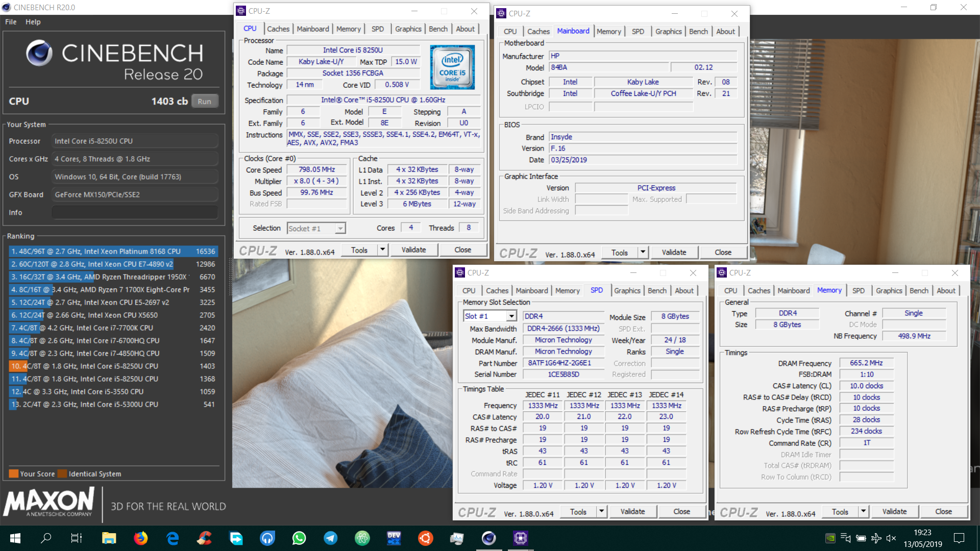Click the Cinebench Info input field
Viewport: 980px width, 551px height.
135,213
